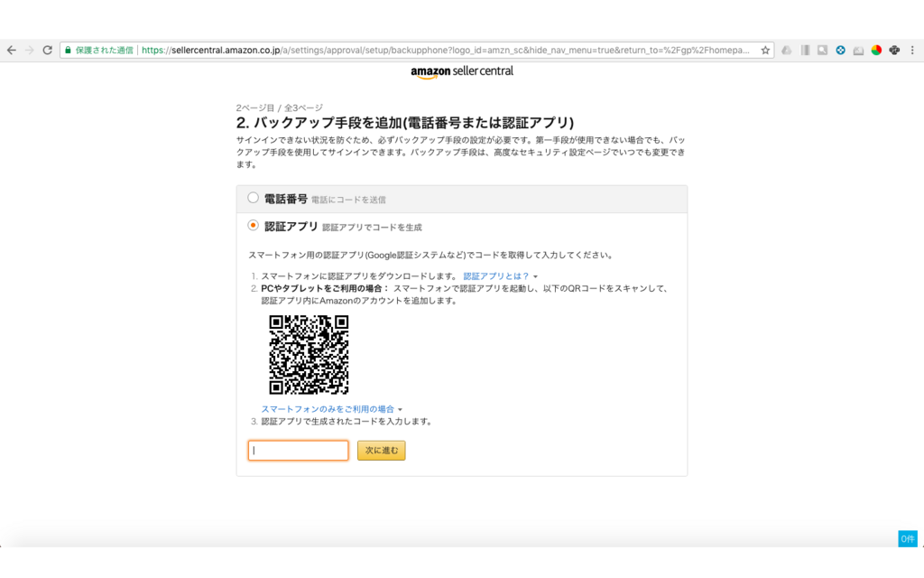Click the red-green-yellow circle extension icon
The width and height of the screenshot is (924, 578).
pos(876,51)
